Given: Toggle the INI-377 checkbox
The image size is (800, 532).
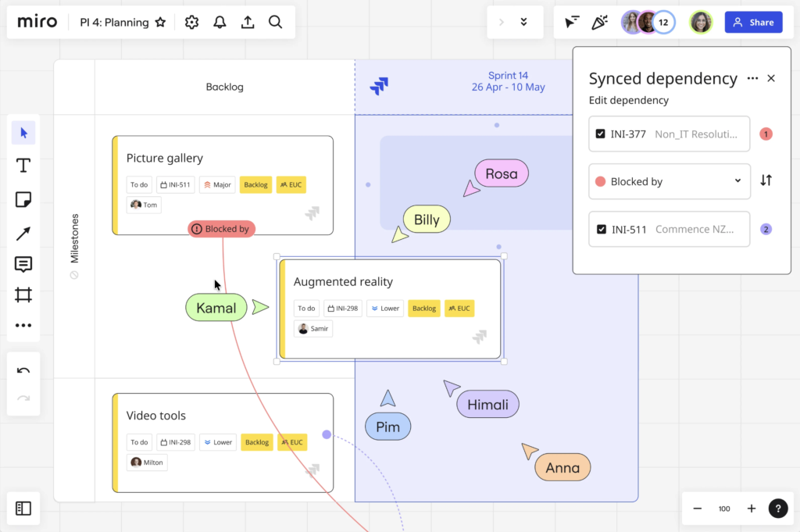Looking at the screenshot, I should click(601, 134).
